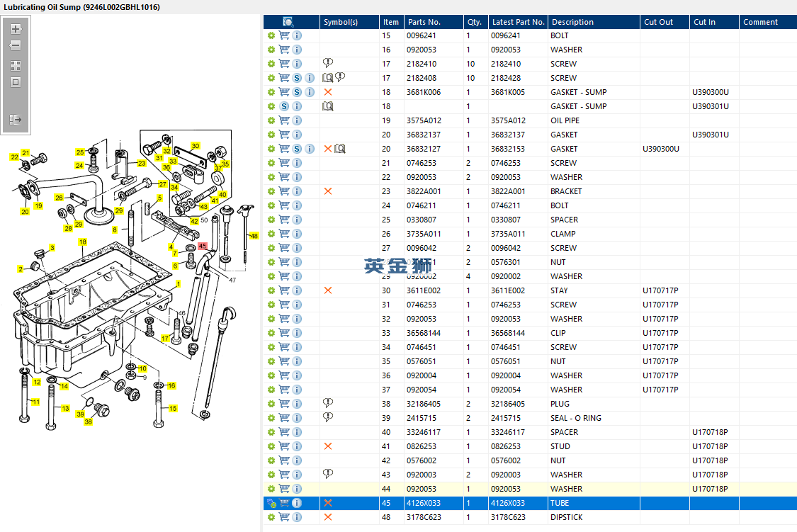797x532 pixels.
Task: Select the red-highlighted callout 45 in the diagram
Action: pos(203,246)
